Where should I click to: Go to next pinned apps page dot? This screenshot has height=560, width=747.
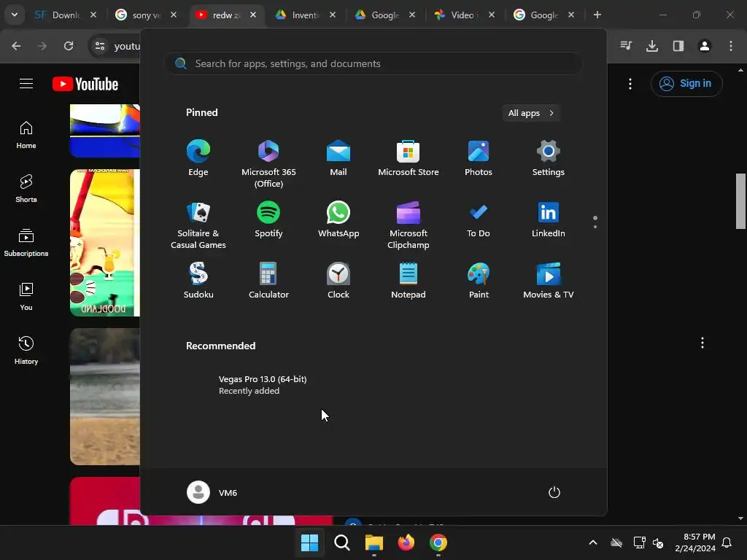pyautogui.click(x=595, y=227)
